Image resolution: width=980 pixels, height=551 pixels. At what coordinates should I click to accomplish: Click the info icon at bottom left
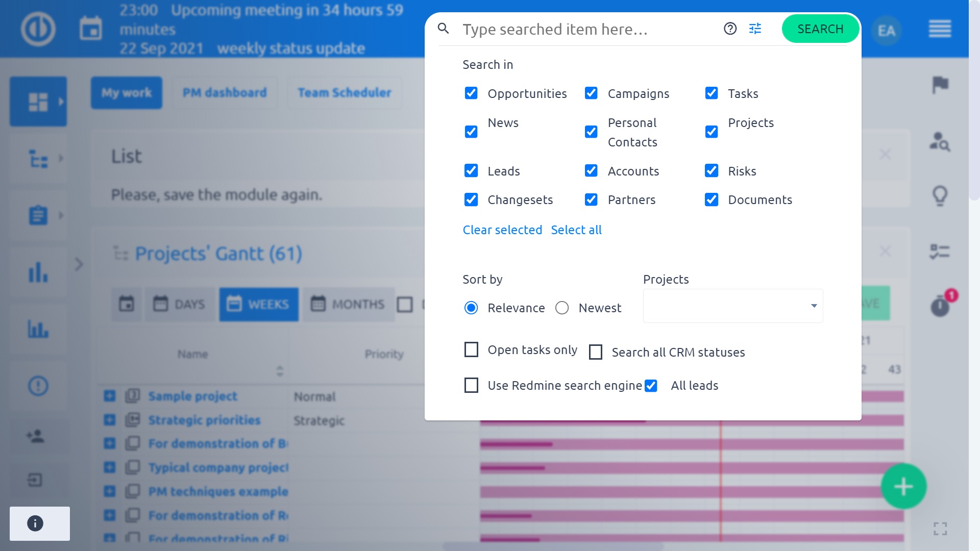point(35,523)
